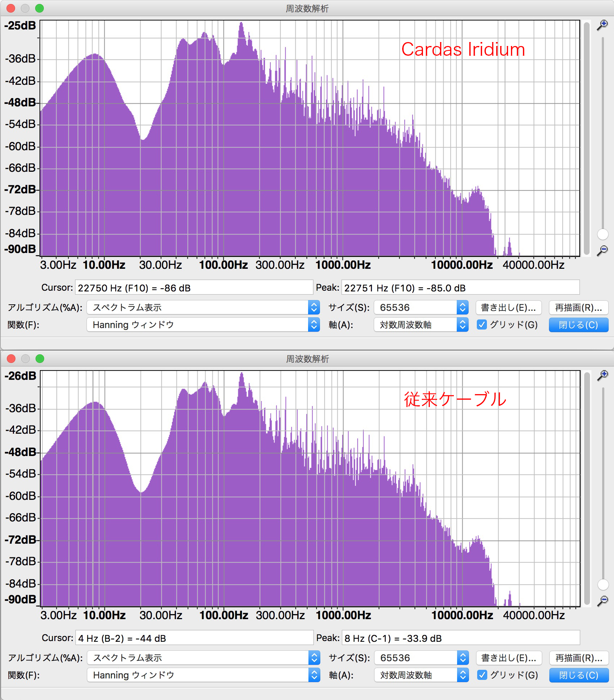
Task: Open サイズ 65536 dropdown in top window
Action: click(421, 308)
